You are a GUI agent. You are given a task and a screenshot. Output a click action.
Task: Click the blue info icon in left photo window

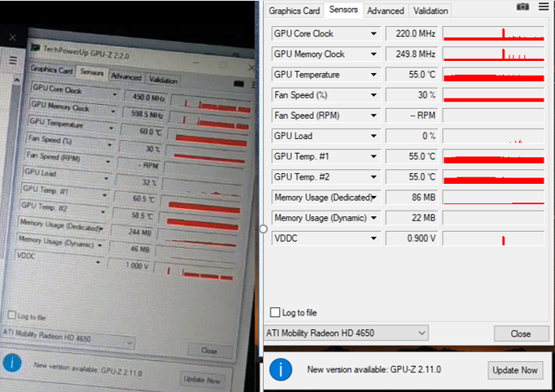12,363
